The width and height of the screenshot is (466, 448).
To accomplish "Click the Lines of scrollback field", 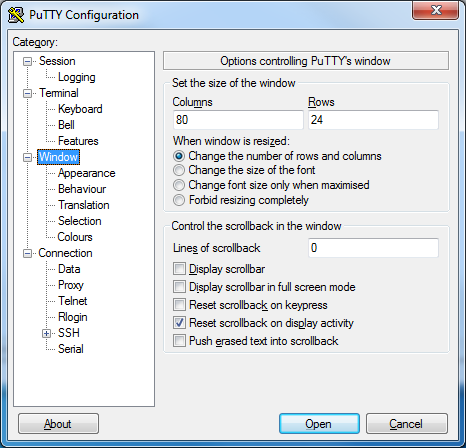I will 373,248.
